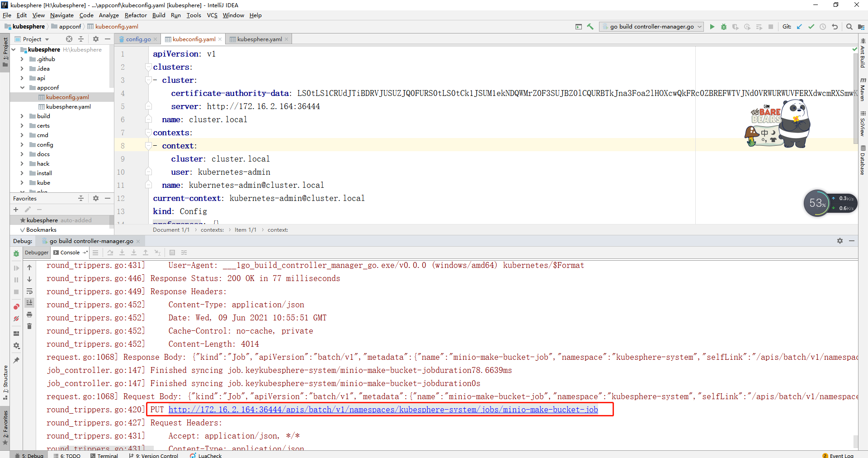The height and width of the screenshot is (458, 868).
Task: Locate current file in Project tree
Action: coord(69,39)
